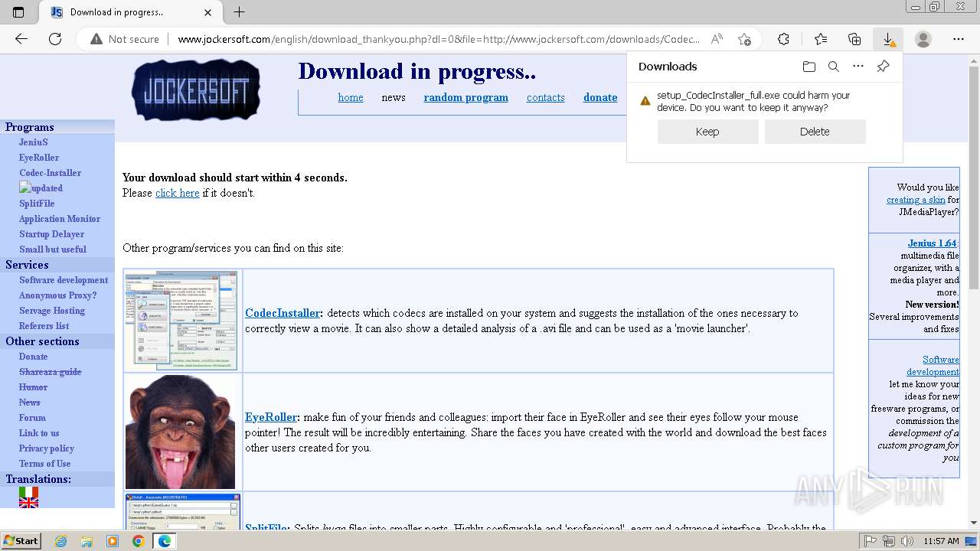Select the Italian flag translation

pyautogui.click(x=28, y=492)
